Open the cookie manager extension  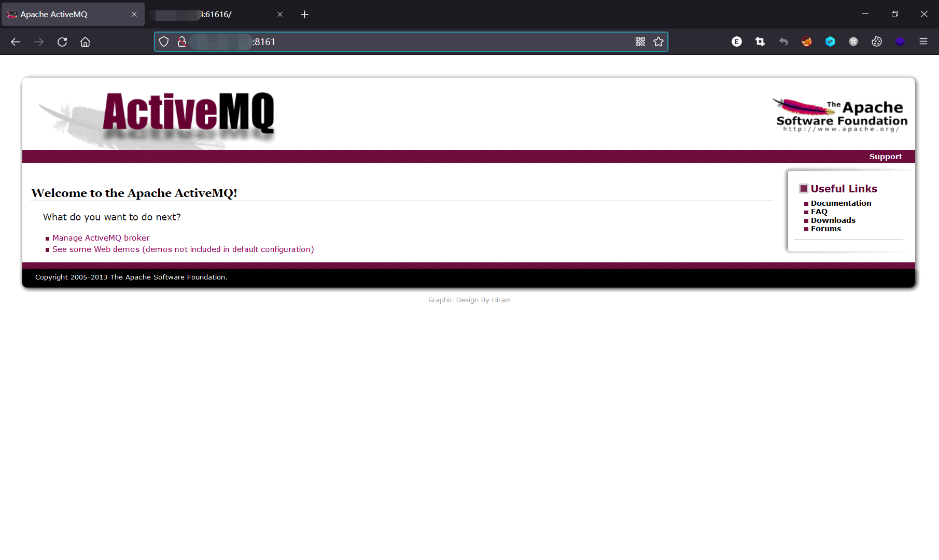(877, 42)
